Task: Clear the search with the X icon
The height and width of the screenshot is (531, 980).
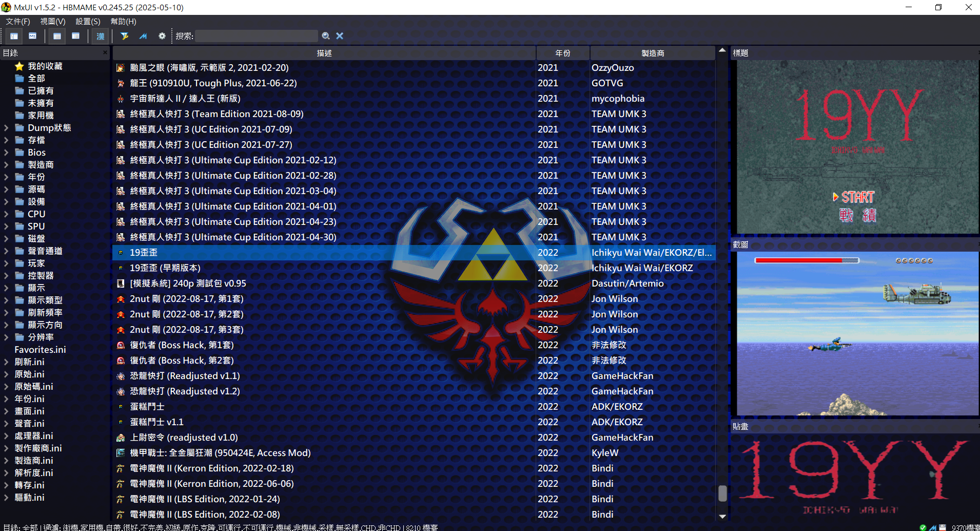Action: tap(340, 36)
